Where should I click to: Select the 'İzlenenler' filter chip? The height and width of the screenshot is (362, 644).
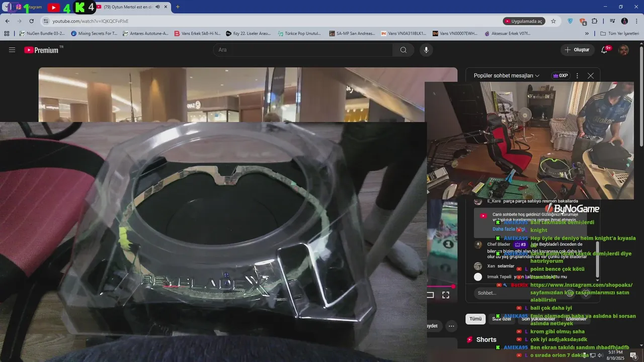576,319
